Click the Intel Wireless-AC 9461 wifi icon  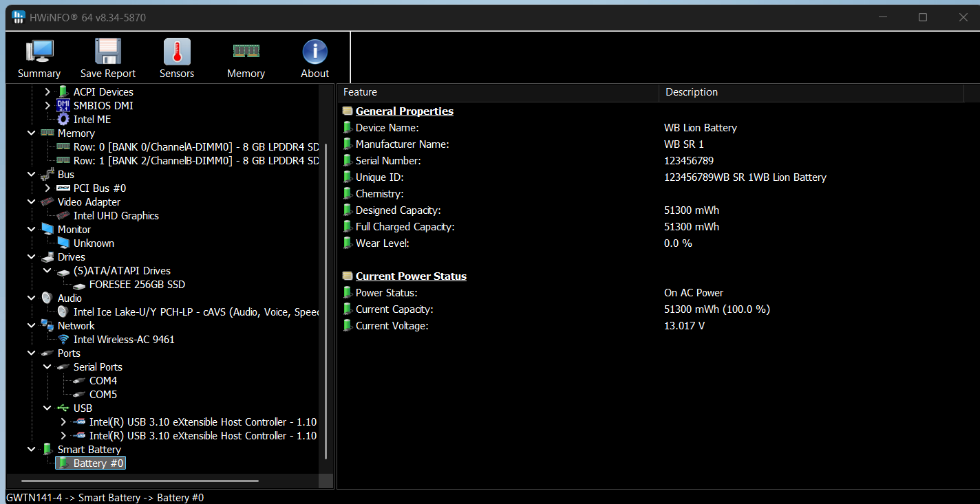pos(63,339)
